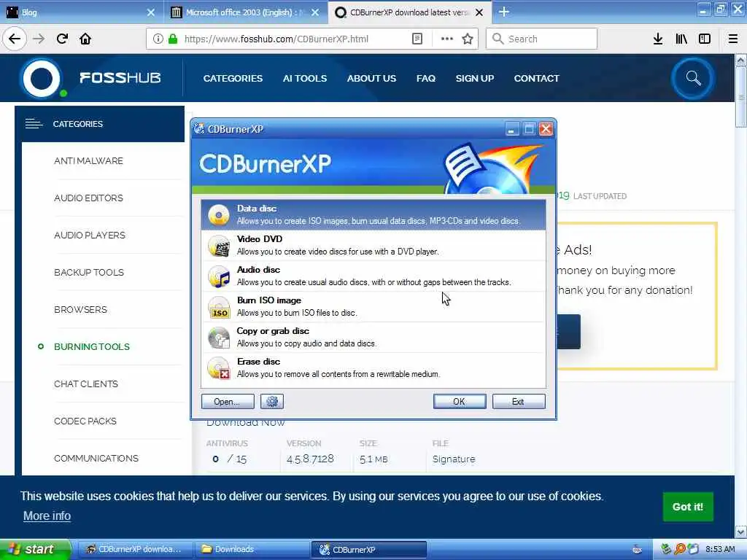This screenshot has width=747, height=560.
Task: Bookmark this page with the star icon
Action: pos(468,39)
